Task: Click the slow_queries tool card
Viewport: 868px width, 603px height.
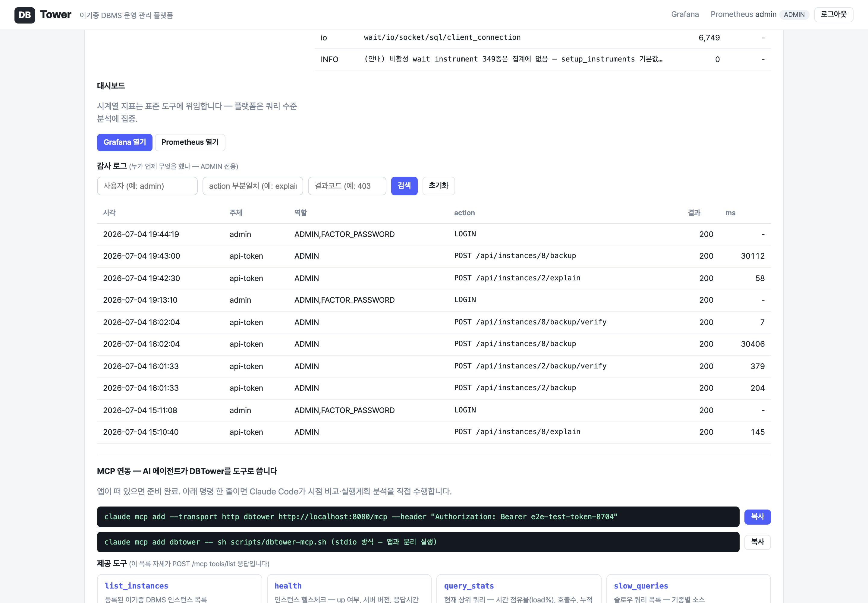Action: [688, 589]
